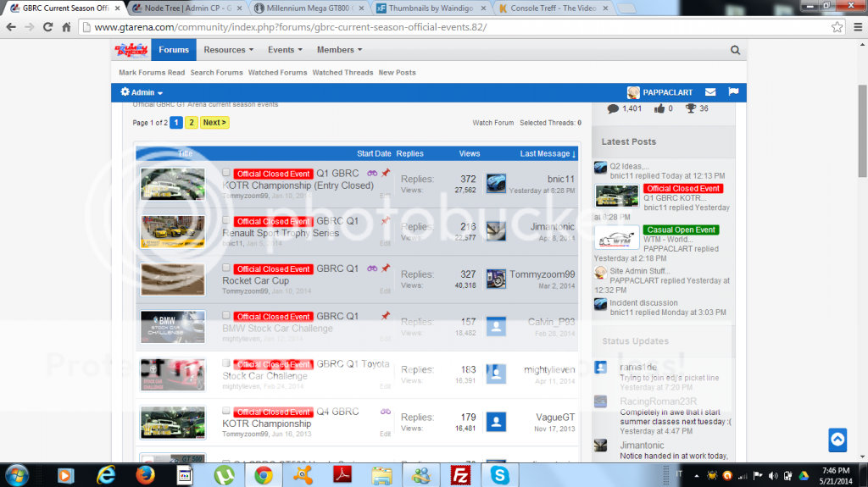
Task: Launch FileZilla from the taskbar
Action: coord(461,474)
